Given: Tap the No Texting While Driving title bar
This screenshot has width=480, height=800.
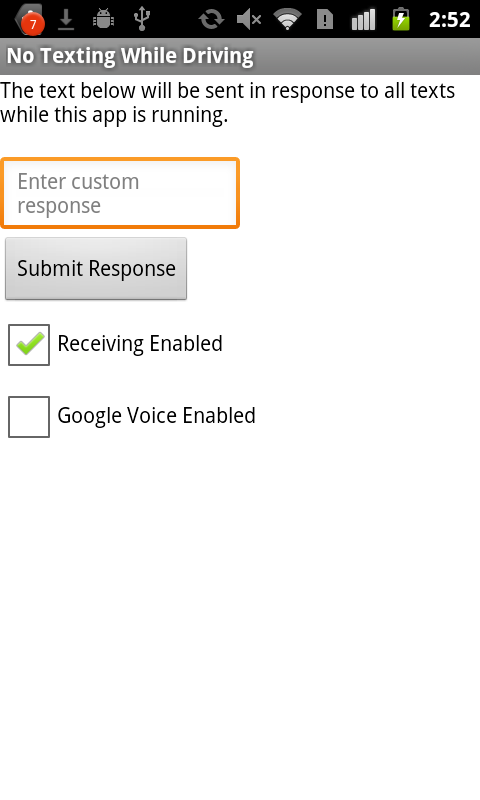Looking at the screenshot, I should [240, 56].
